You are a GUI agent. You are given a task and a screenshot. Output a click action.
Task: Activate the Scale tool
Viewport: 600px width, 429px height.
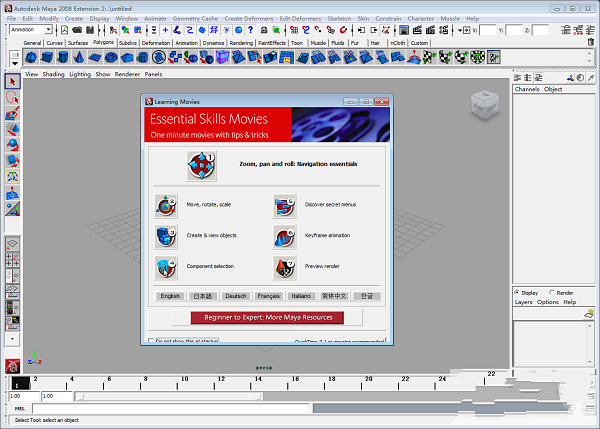pos(12,161)
